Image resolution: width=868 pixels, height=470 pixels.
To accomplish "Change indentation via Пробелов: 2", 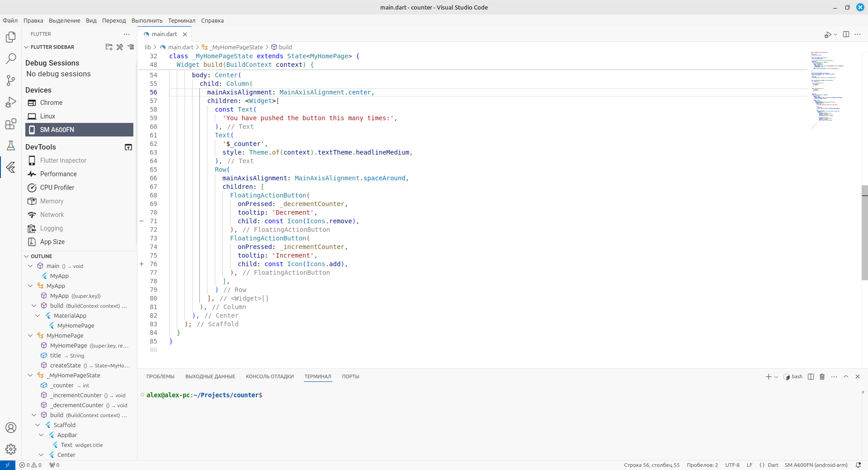I will pos(702,465).
